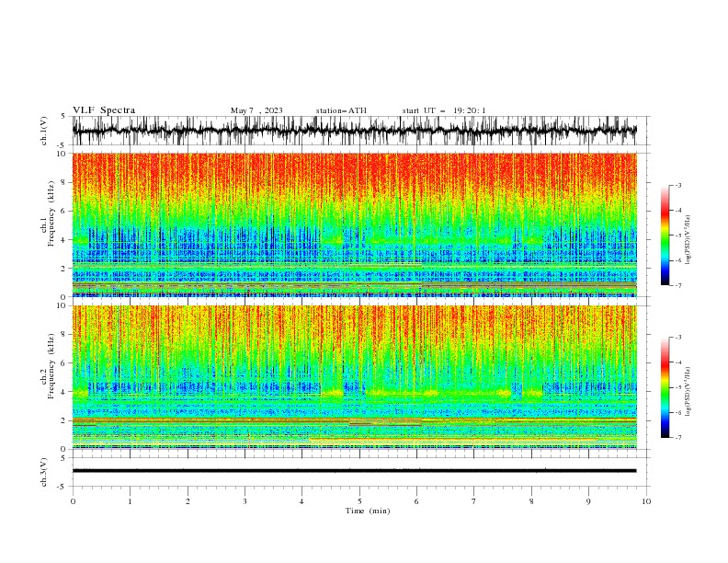Click the '8' kHz tick of ch.2 spectrogram
Image resolution: width=728 pixels, height=563 pixels.
point(63,335)
